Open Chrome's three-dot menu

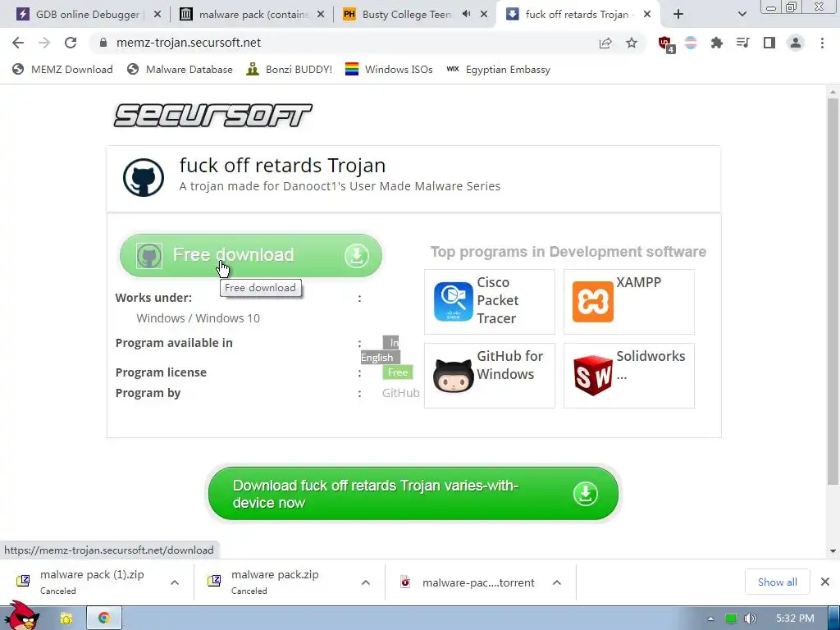tap(822, 43)
